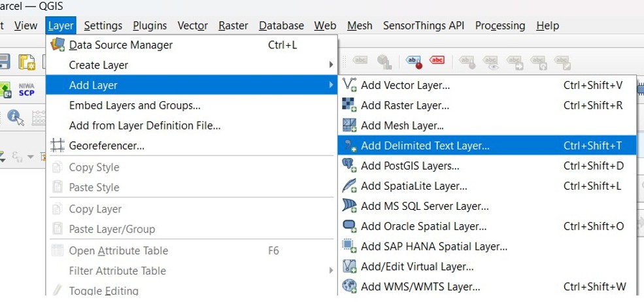Screen dimensions: 644x302
Task: Click the show/hide labels eye icon
Action: [x=491, y=62]
